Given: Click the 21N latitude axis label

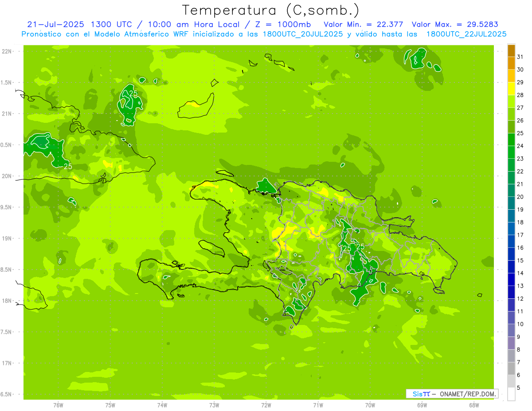Looking at the screenshot, I should pyautogui.click(x=8, y=114).
